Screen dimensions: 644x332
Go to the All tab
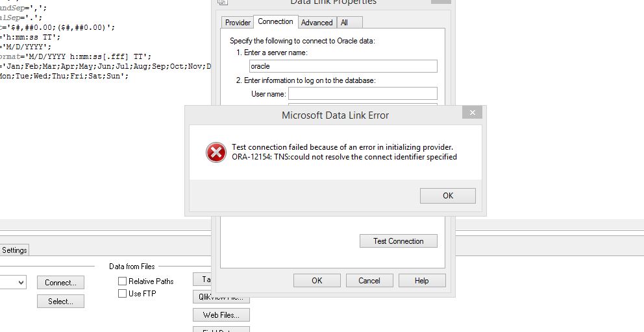pos(344,23)
